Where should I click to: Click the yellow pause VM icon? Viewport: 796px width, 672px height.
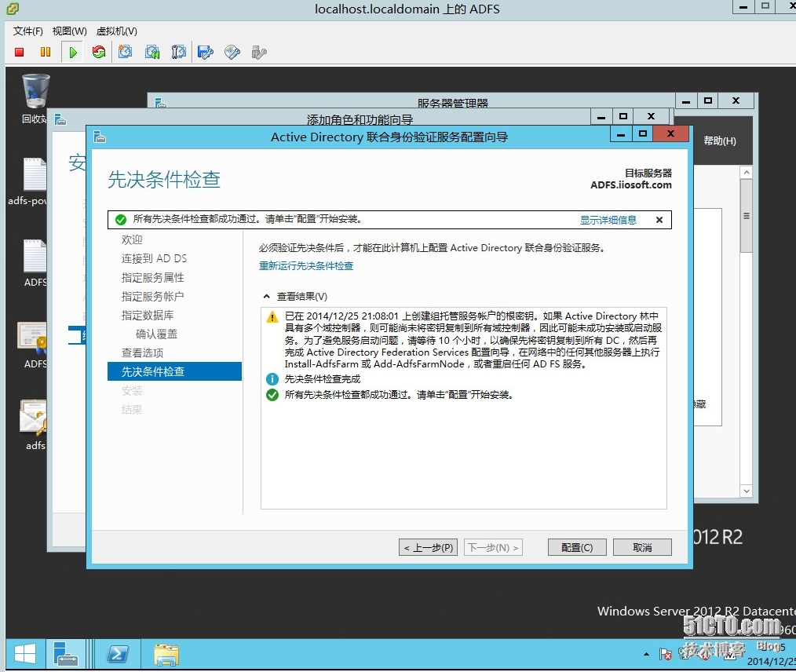46,53
